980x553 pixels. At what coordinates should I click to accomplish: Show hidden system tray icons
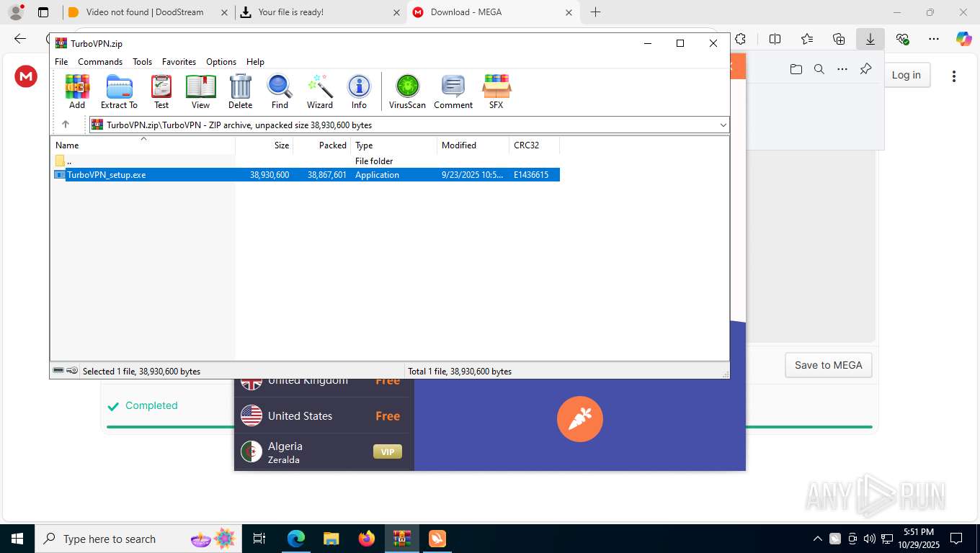click(x=818, y=539)
